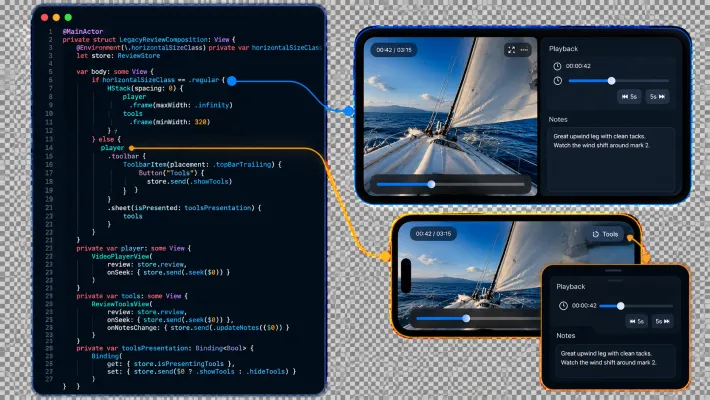Click the '.frame(maxWidth: .infinity)' code line
710x400 pixels.
(x=181, y=105)
